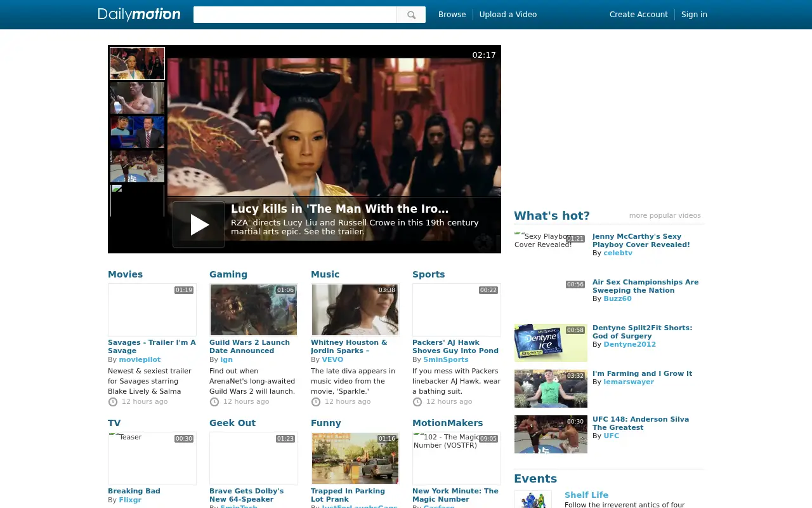
Task: Open the Funny category heading
Action: point(326,423)
